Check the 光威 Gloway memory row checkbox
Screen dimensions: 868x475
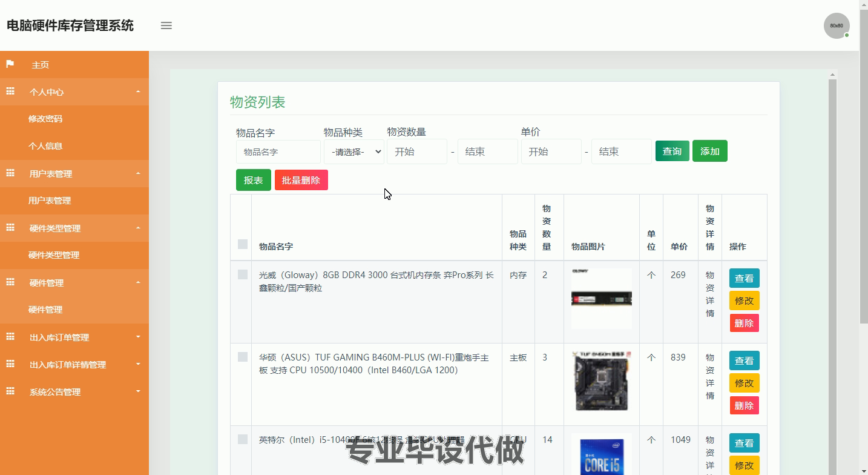point(243,274)
